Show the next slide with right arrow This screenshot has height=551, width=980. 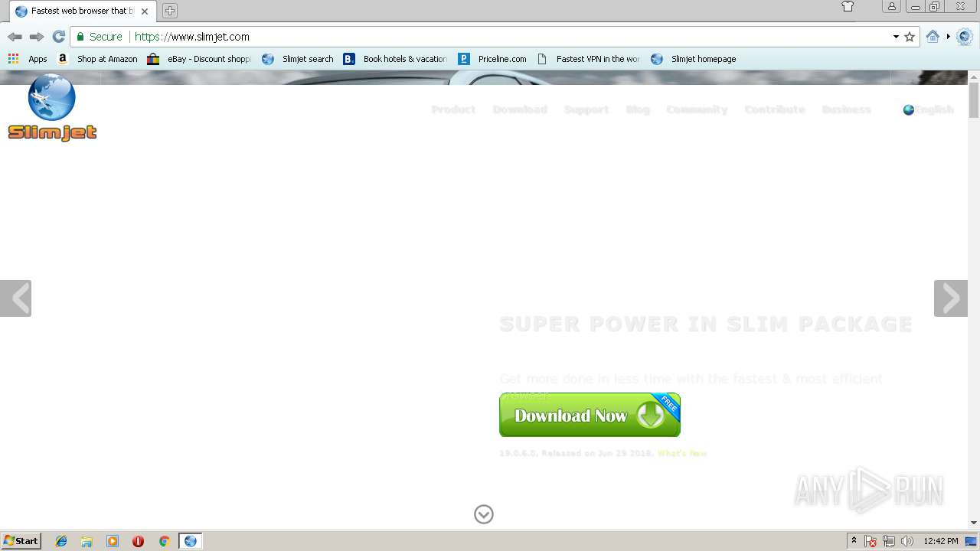coord(951,298)
